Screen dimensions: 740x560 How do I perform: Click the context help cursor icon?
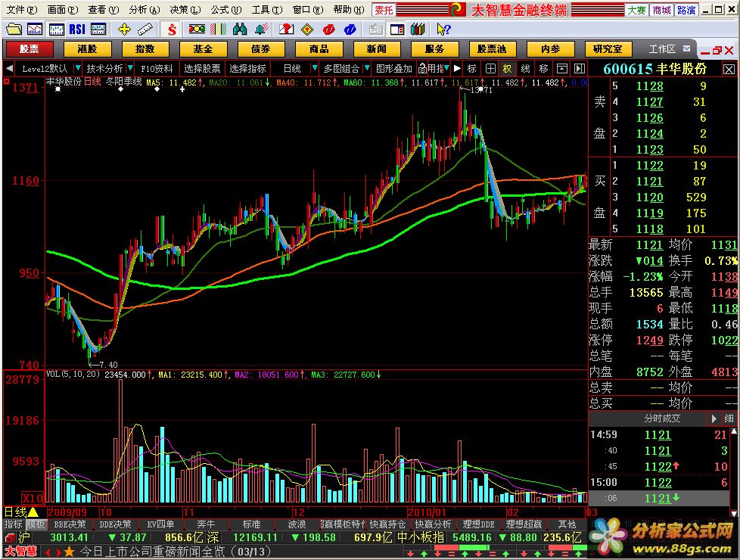pos(443,30)
